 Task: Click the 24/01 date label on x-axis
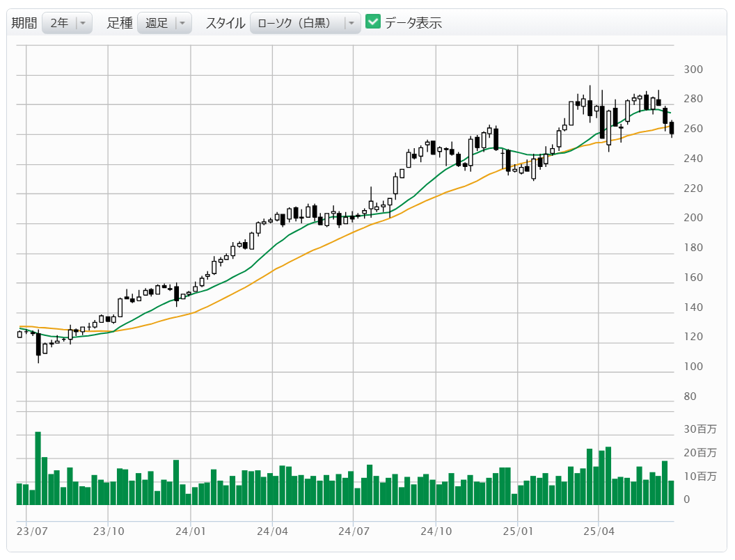(x=190, y=530)
